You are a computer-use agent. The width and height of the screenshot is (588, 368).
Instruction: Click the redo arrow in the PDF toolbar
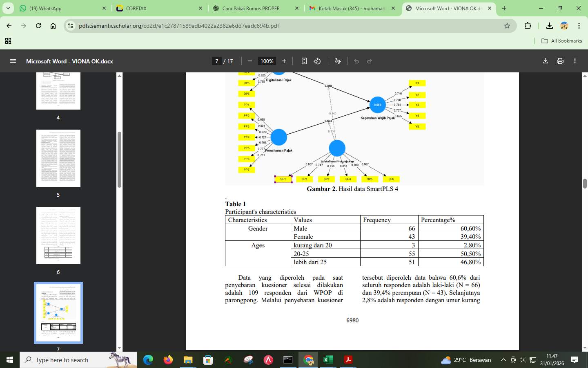(369, 61)
